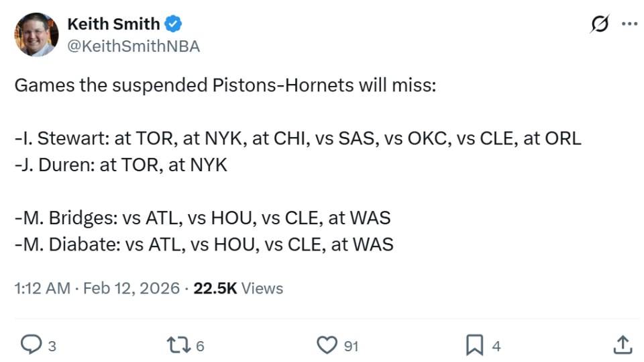Click the Keith Smith display name
The height and width of the screenshot is (362, 644).
click(113, 24)
